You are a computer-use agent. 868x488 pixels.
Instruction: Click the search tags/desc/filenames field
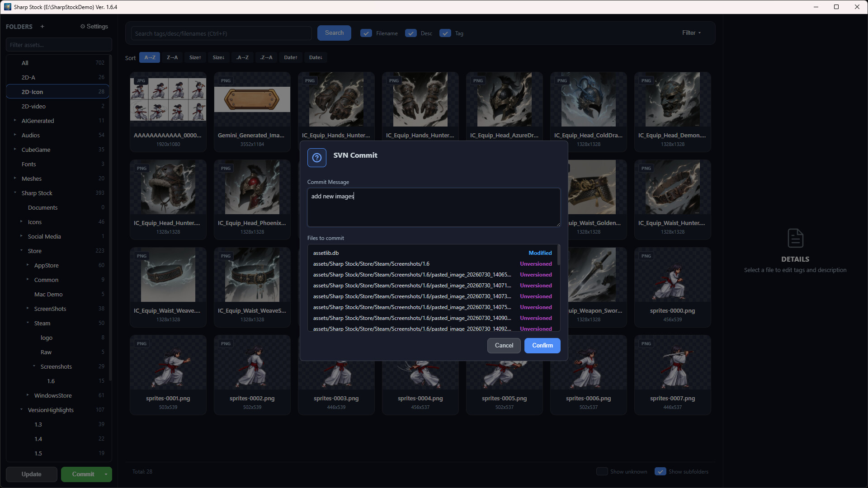point(222,33)
